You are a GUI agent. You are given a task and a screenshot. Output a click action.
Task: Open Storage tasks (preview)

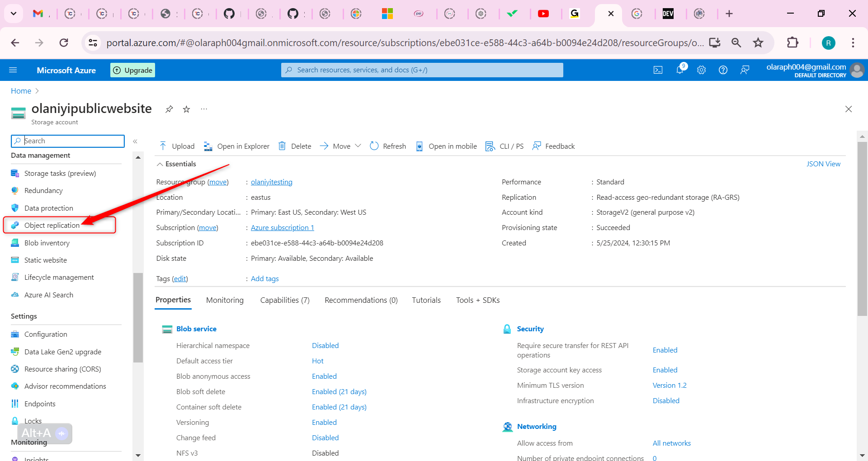60,174
